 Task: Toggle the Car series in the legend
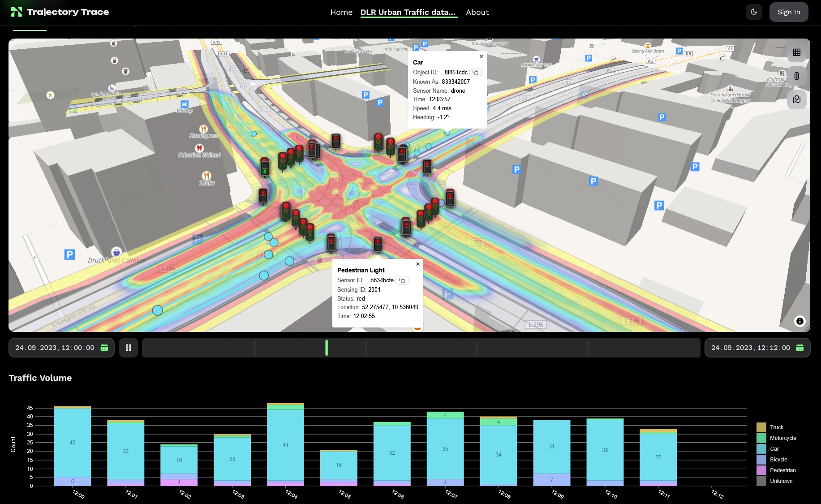coord(774,448)
